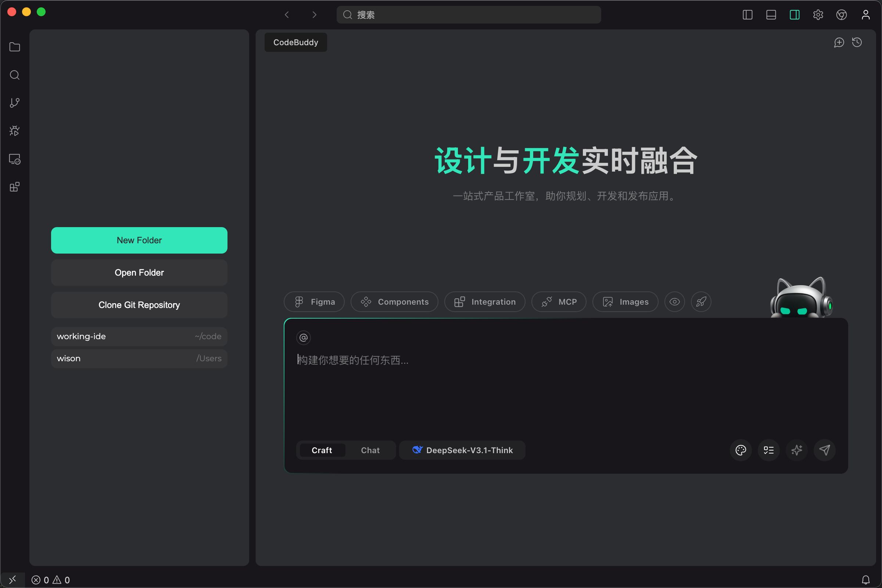Toggle the bottom panel layout icon
Viewport: 882px width, 588px height.
point(771,15)
